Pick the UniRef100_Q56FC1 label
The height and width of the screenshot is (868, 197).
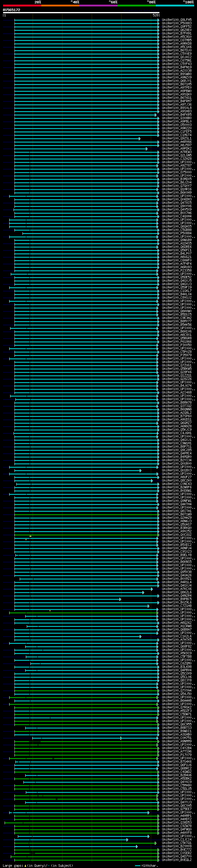click(177, 250)
